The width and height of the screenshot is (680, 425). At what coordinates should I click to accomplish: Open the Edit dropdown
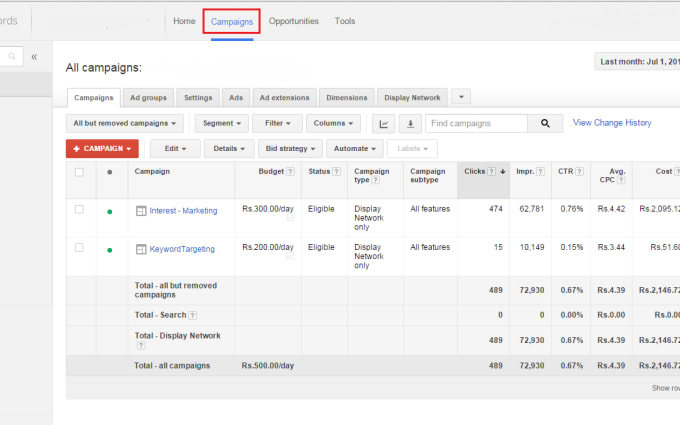coord(175,149)
